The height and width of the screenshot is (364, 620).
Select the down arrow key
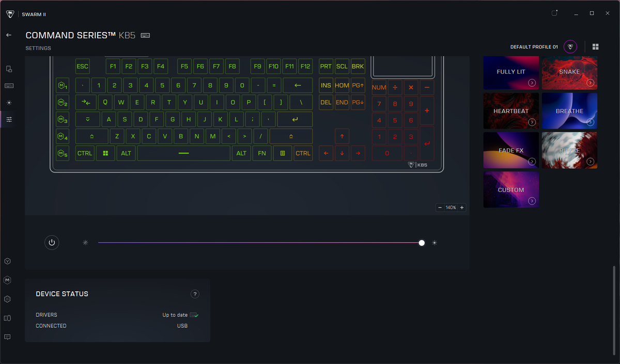tap(342, 153)
